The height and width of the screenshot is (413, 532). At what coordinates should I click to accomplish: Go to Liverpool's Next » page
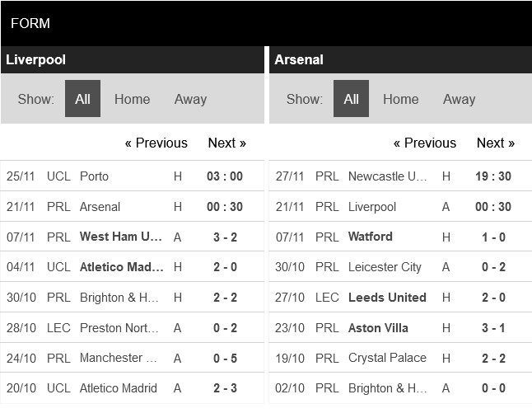coord(226,143)
